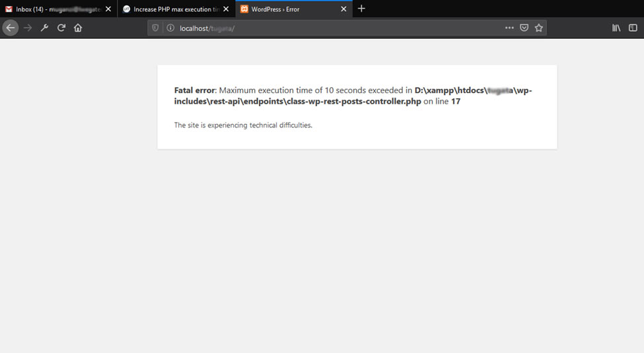Screen dimensions: 644x353
Task: Open the page actions three-dot menu
Action: [509, 28]
